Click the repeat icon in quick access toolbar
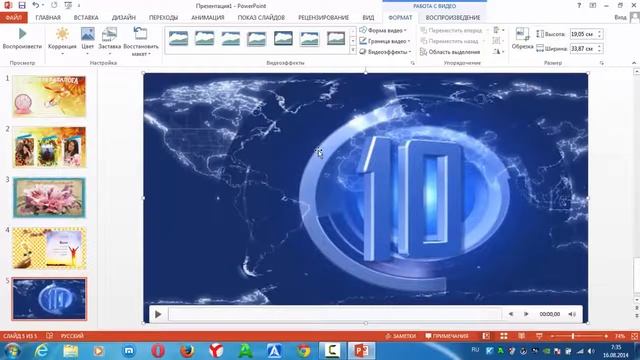 (54, 5)
